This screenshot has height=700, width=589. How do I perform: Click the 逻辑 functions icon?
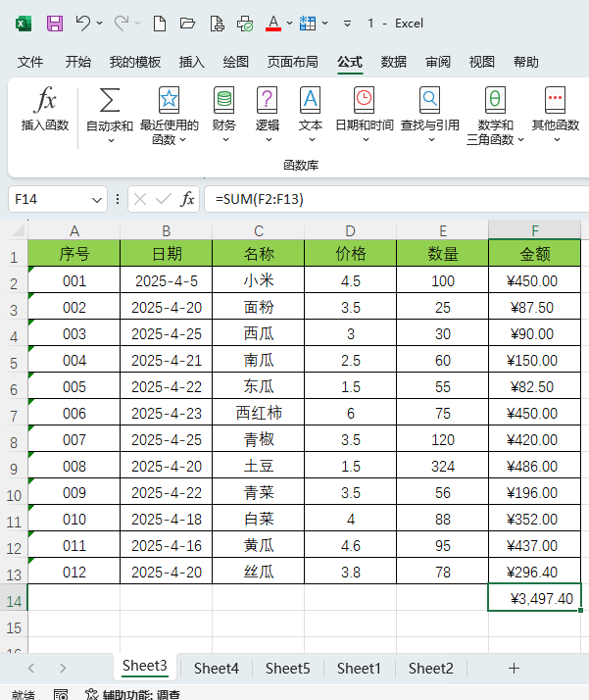point(267,100)
